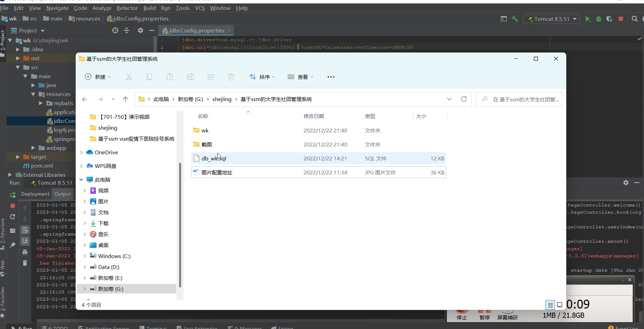Click the Debug bug icon

click(598, 19)
